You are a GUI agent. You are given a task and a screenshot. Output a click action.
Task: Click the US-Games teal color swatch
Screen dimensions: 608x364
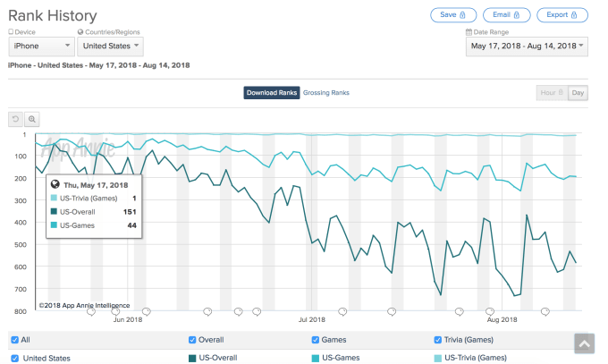316,359
